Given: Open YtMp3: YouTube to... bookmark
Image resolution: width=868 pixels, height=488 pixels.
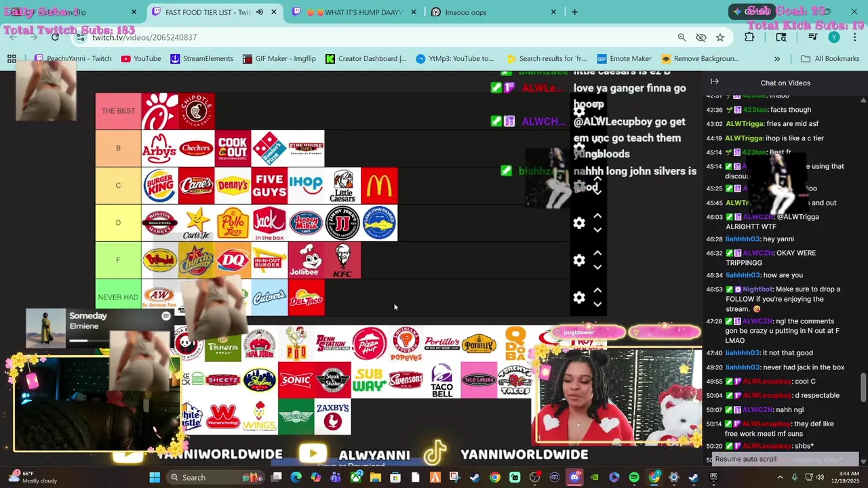Looking at the screenshot, I should [455, 59].
